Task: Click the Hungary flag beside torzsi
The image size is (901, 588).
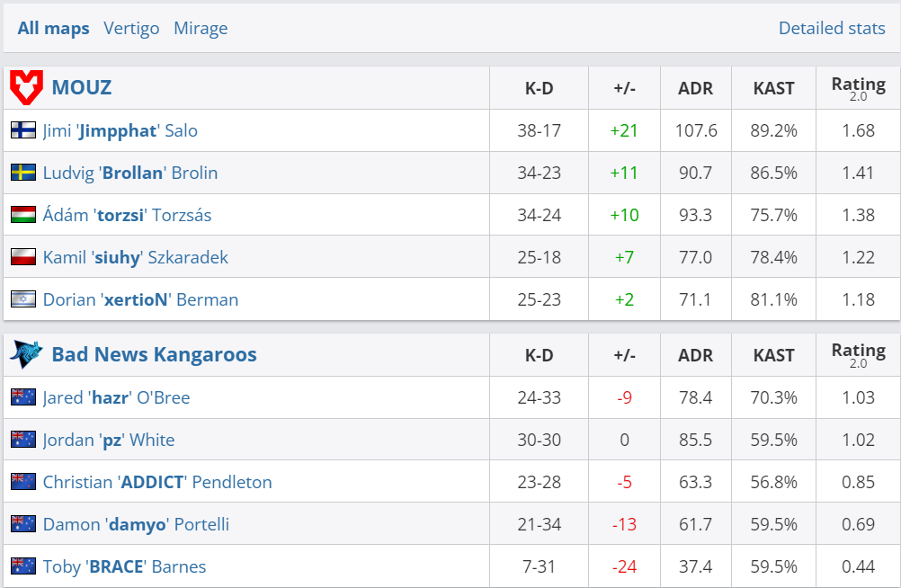Action: [x=23, y=215]
